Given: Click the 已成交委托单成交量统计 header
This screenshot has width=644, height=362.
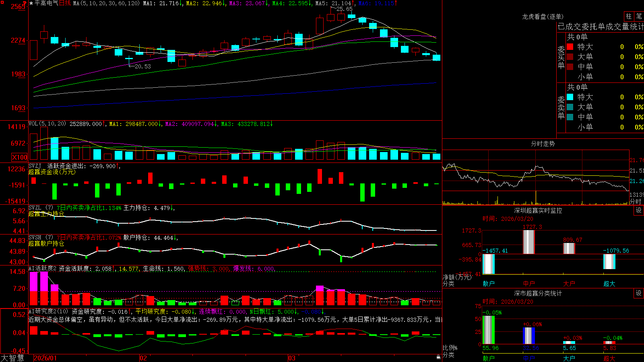Looking at the screenshot, I should (x=601, y=27).
